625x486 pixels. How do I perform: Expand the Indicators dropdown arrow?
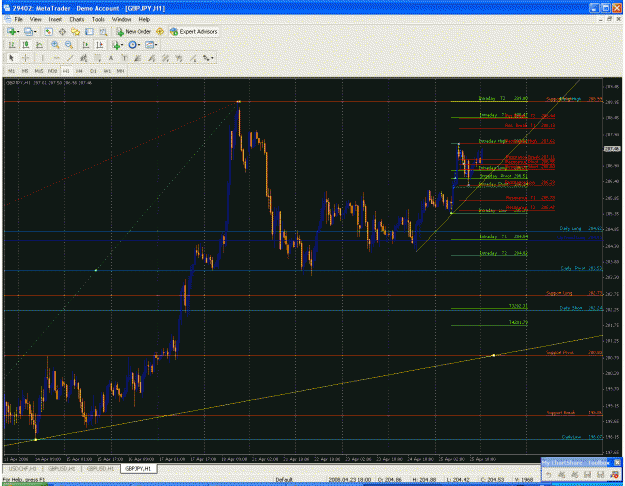click(122, 45)
